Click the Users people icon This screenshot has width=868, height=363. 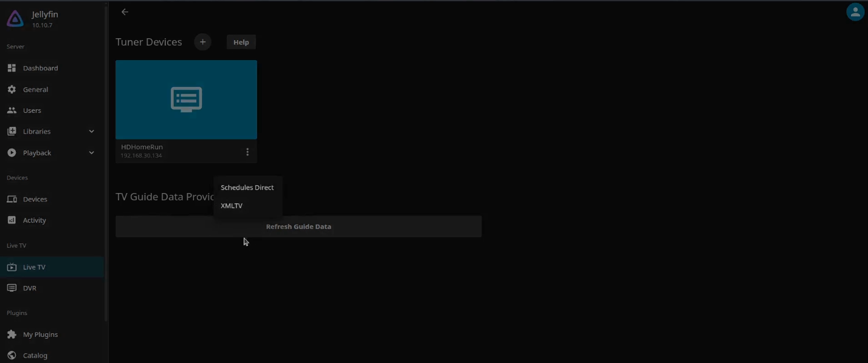(12, 110)
